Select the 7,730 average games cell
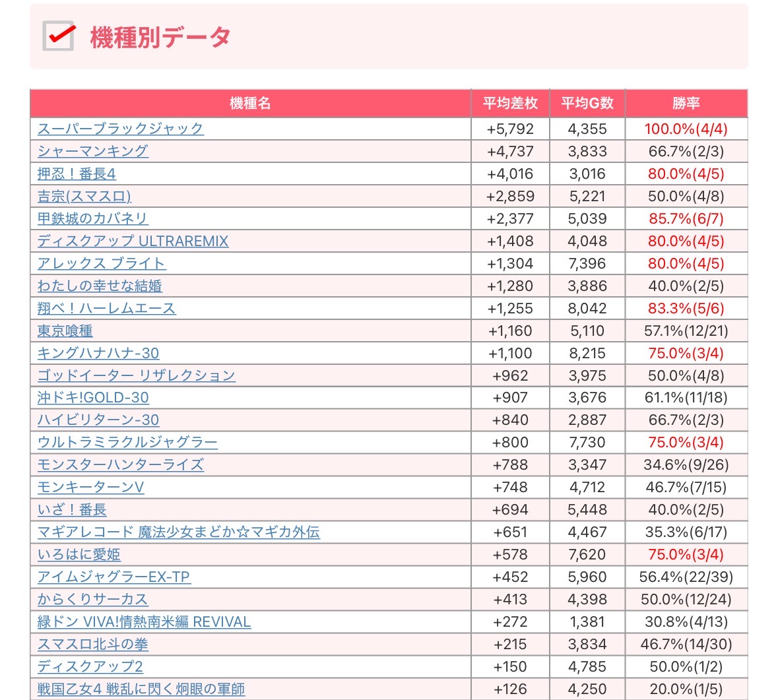 587,442
